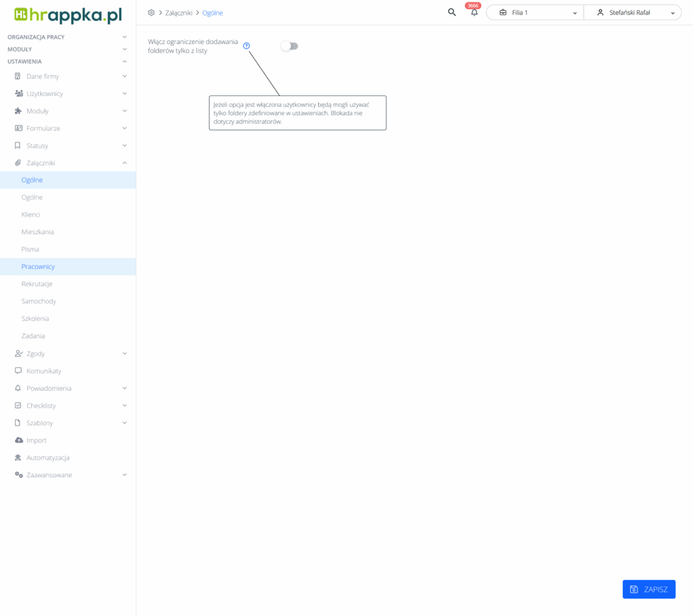Viewport: 693px width, 616px height.
Task: Expand the Zaawansowane settings chevron
Action: coord(125,475)
